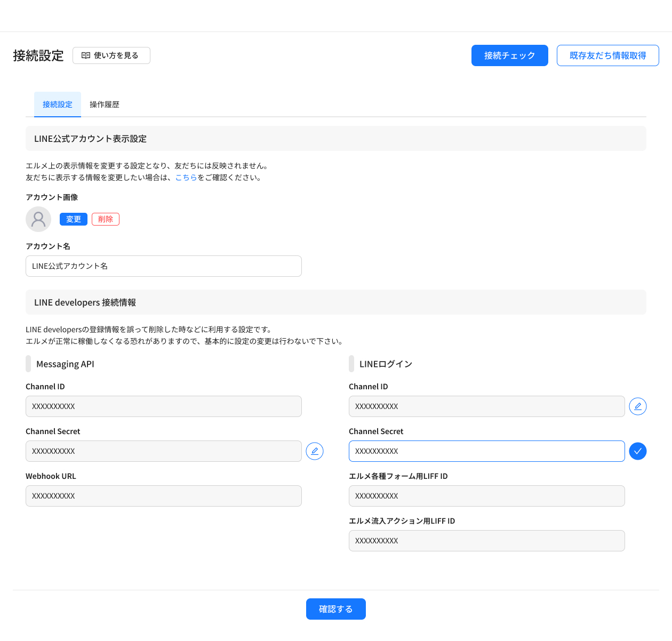Confirm LINE Login Channel Secret with checkmark icon
The height and width of the screenshot is (641, 672).
638,451
